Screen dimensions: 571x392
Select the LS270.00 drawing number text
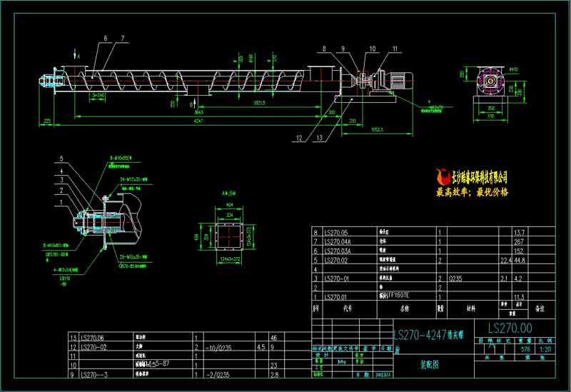click(510, 327)
